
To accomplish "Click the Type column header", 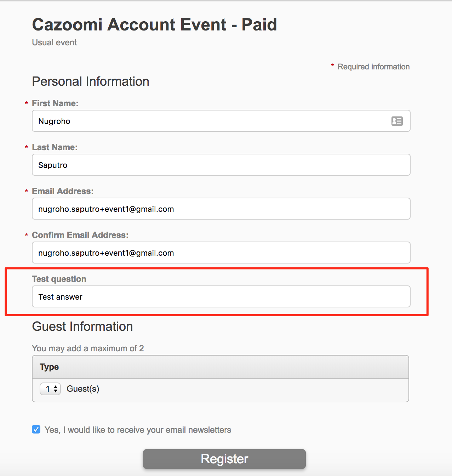I will [x=49, y=367].
